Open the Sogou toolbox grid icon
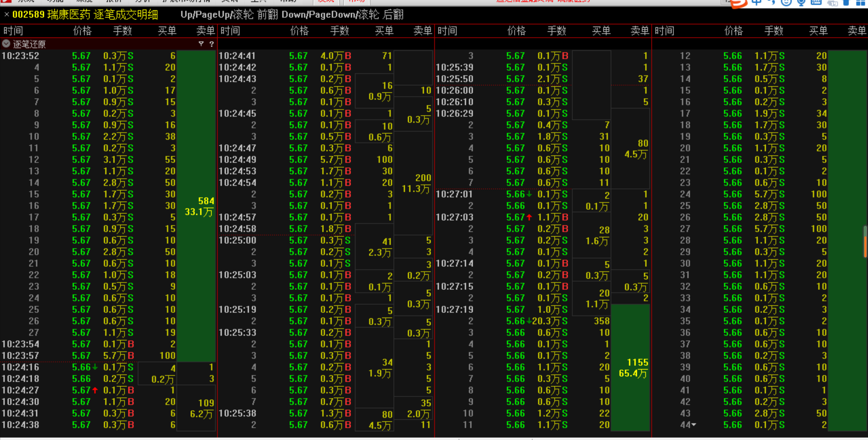 coord(860,3)
